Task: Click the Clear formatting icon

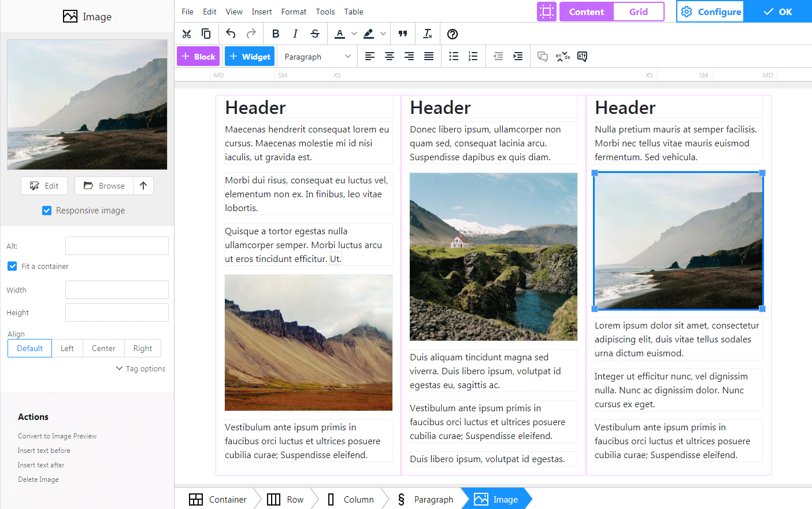Action: click(x=428, y=34)
